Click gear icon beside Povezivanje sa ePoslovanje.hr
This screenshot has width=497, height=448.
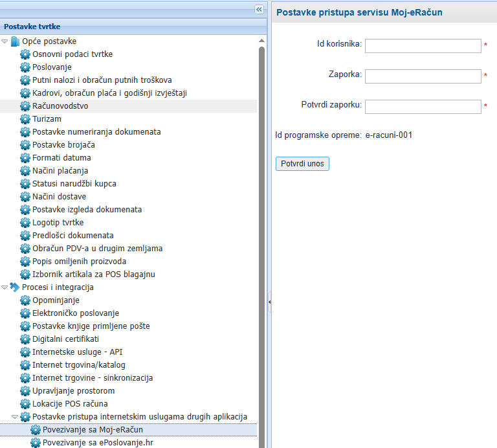coord(36,443)
